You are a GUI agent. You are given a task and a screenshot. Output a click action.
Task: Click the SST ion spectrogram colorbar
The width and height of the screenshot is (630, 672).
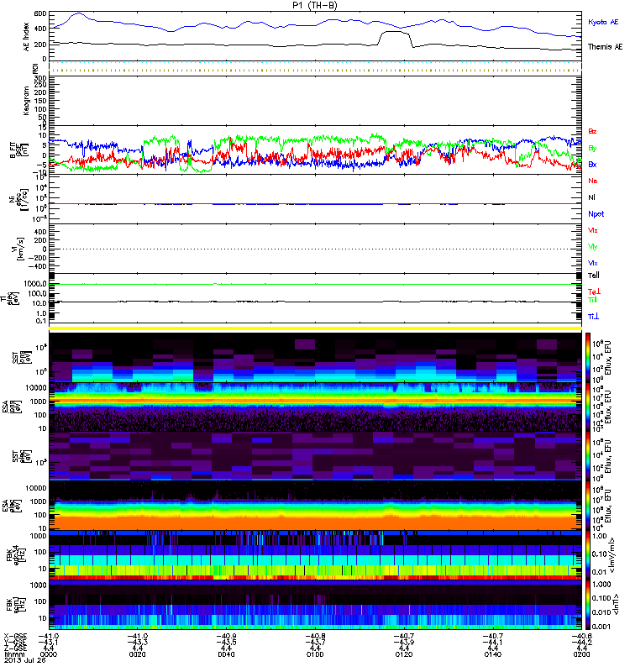(588, 358)
